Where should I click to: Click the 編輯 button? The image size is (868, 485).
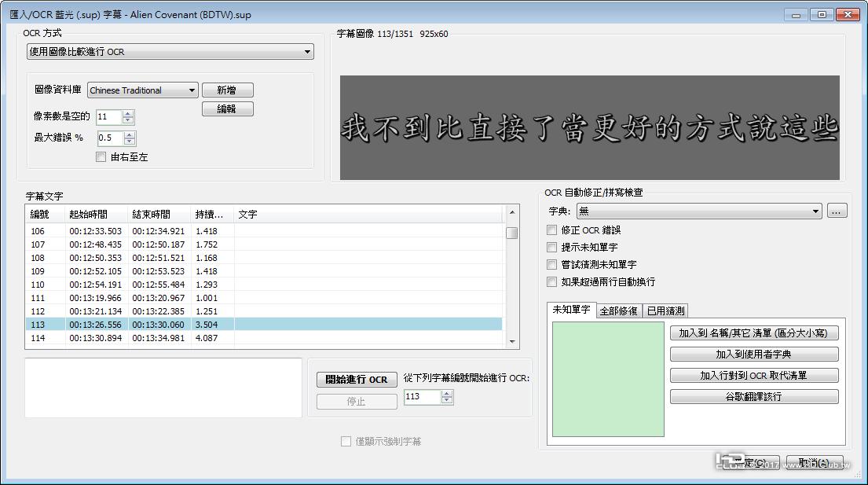228,108
